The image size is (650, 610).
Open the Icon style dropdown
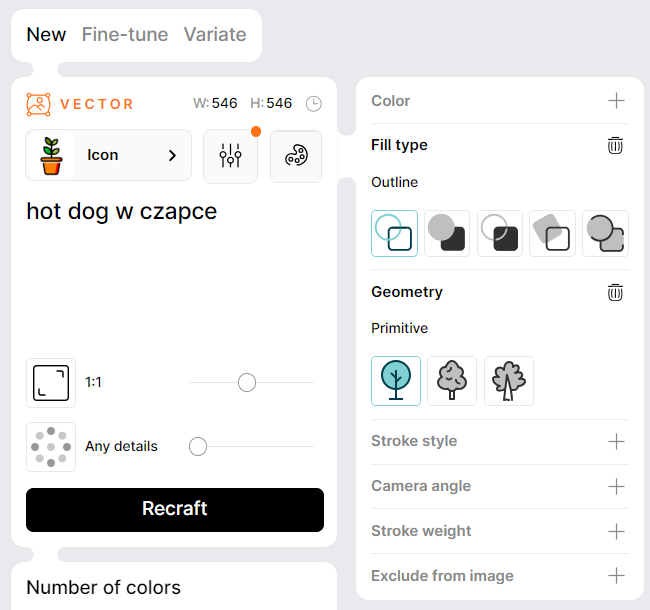(108, 155)
